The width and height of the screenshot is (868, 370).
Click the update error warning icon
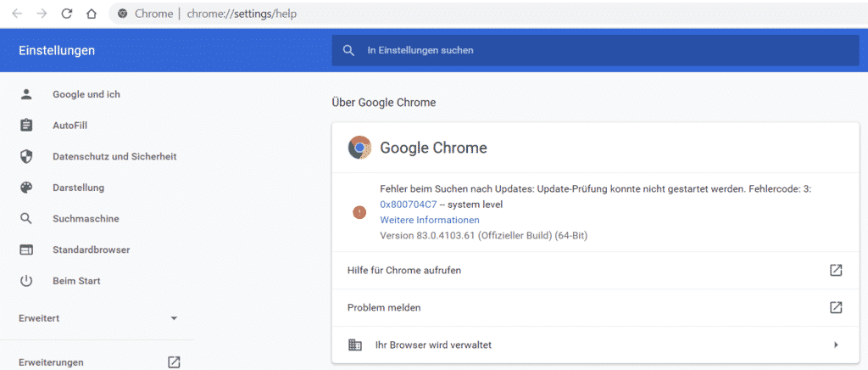click(x=359, y=211)
